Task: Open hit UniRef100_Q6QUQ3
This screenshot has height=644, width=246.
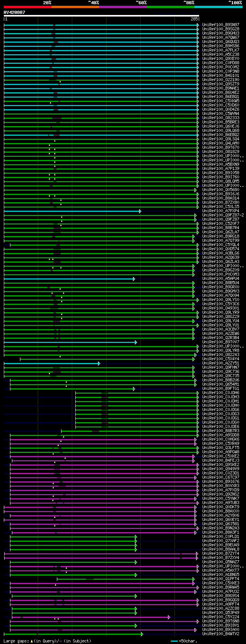Action: click(221, 42)
